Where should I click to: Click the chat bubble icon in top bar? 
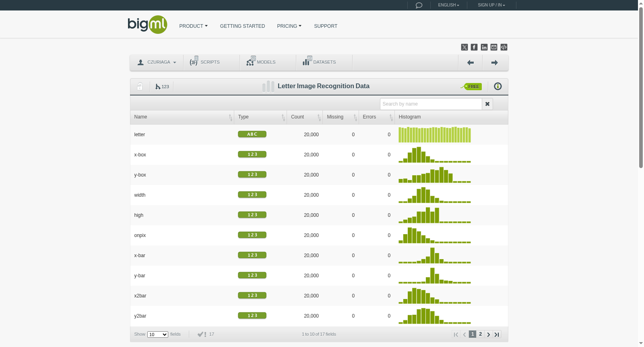[x=419, y=5]
